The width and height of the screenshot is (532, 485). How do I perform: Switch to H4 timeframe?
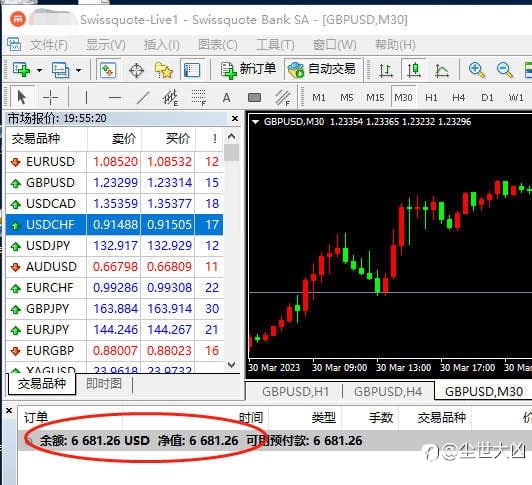click(x=459, y=98)
